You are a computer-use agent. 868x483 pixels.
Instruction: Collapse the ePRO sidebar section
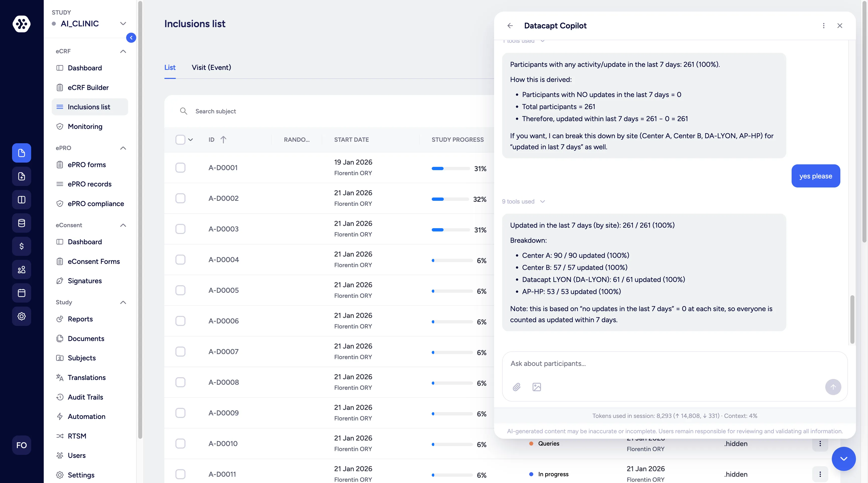[123, 148]
